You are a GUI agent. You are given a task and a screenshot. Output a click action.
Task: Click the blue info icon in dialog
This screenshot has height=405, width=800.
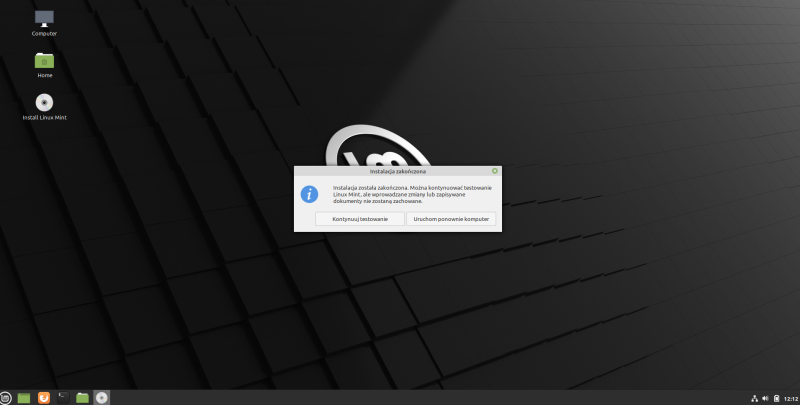(x=311, y=193)
